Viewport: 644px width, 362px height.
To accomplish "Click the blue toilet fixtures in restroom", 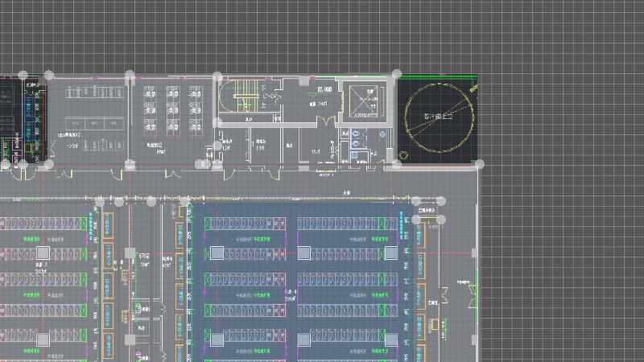I will (356, 134).
